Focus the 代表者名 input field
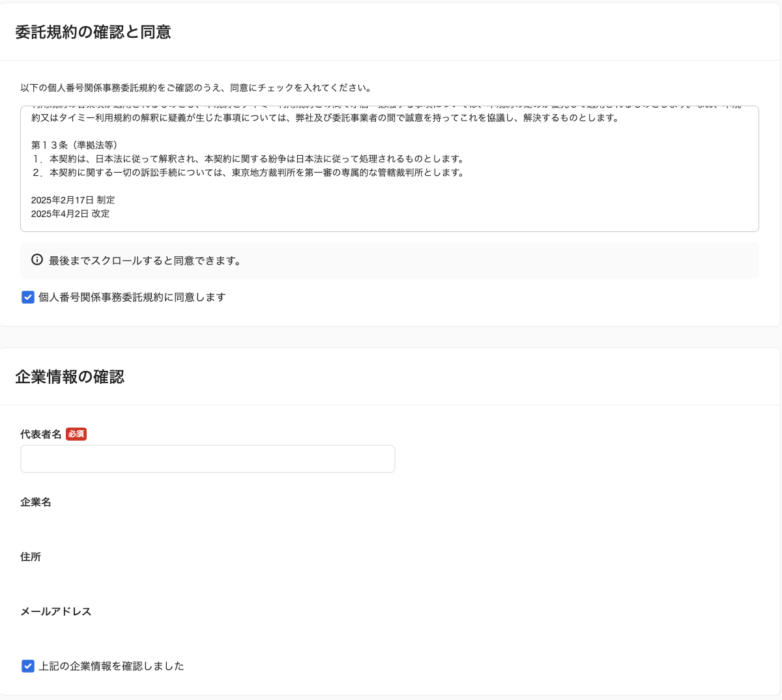 pos(208,459)
